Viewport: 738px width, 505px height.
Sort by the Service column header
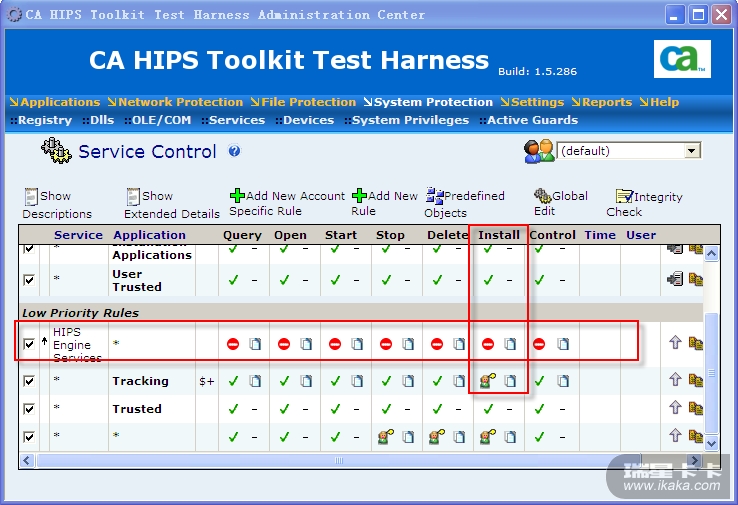(78, 235)
